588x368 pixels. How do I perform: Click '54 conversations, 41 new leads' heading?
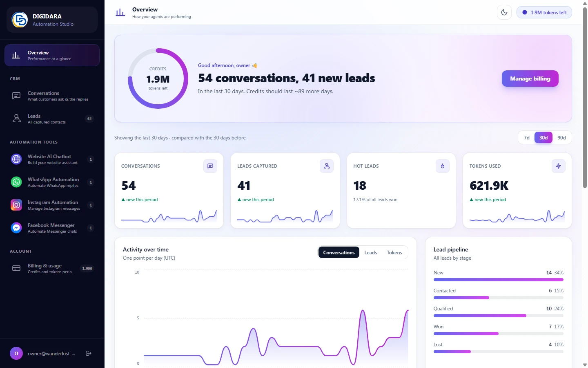click(287, 78)
